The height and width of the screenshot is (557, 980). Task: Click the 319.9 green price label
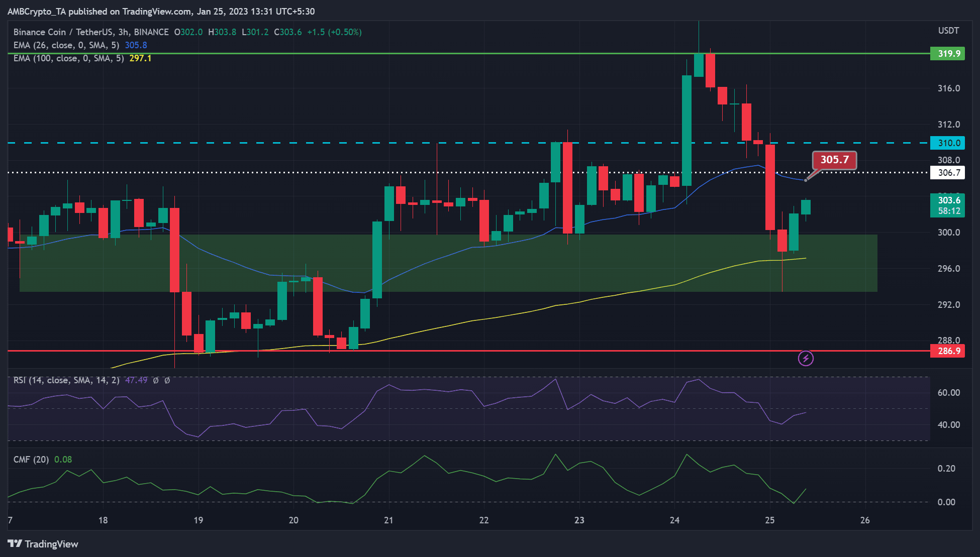(947, 53)
